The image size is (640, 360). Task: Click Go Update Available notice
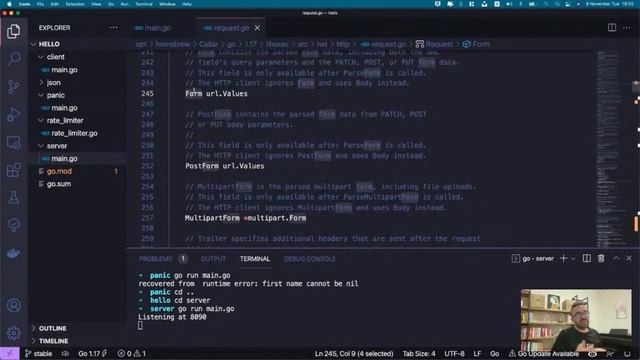(x=544, y=353)
